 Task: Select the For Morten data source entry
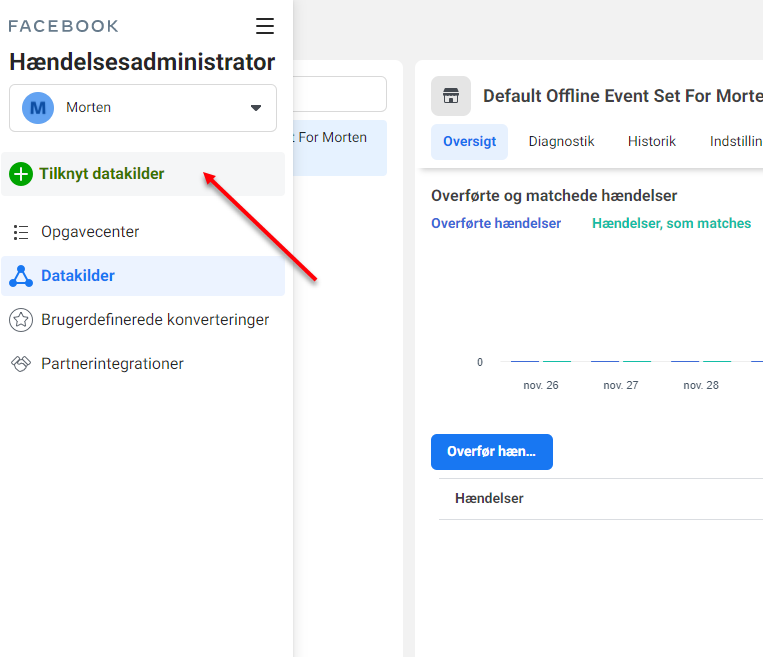point(340,148)
